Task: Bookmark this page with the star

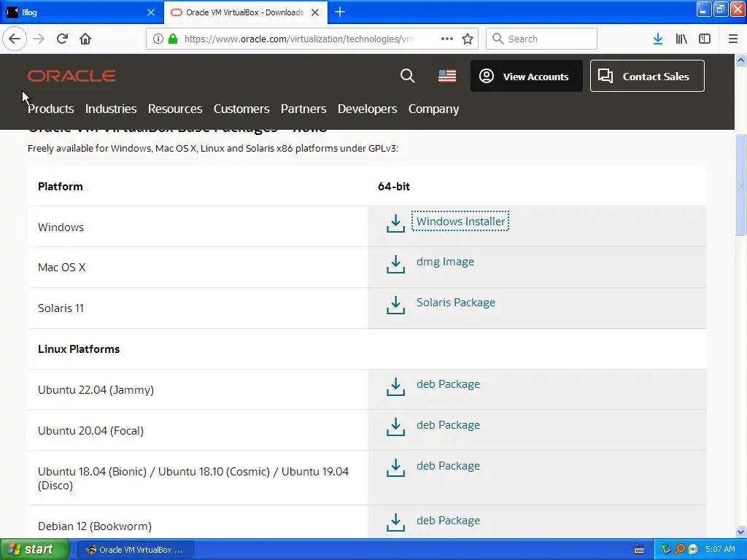Action: 468,39
